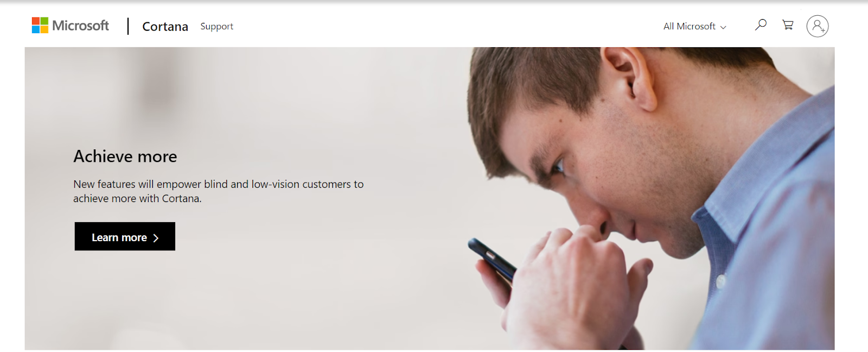The width and height of the screenshot is (868, 352).
Task: Click the vertical divider beside Cortana
Action: coord(128,26)
